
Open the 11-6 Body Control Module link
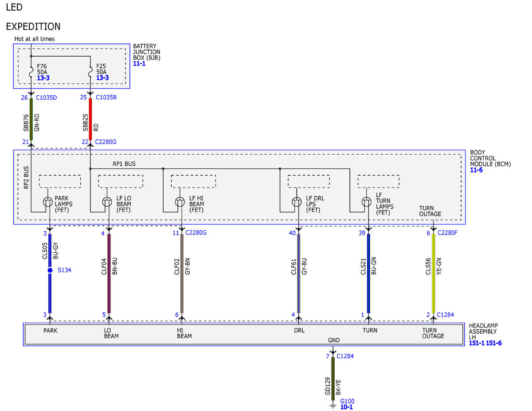(477, 170)
